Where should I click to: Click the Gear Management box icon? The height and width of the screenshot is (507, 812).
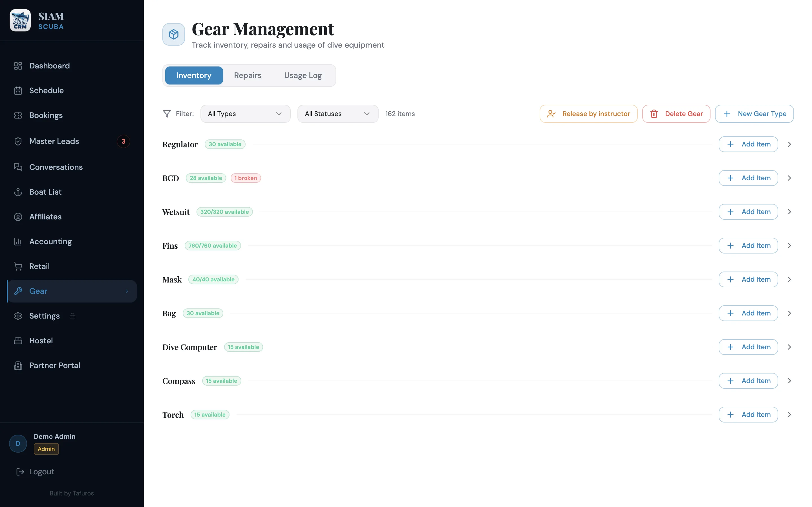click(x=173, y=34)
